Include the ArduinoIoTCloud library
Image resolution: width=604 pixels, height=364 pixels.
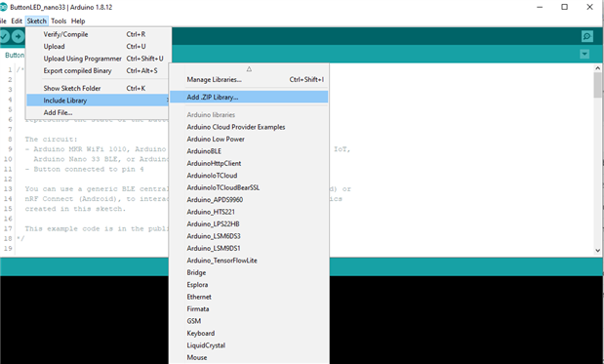click(249, 176)
